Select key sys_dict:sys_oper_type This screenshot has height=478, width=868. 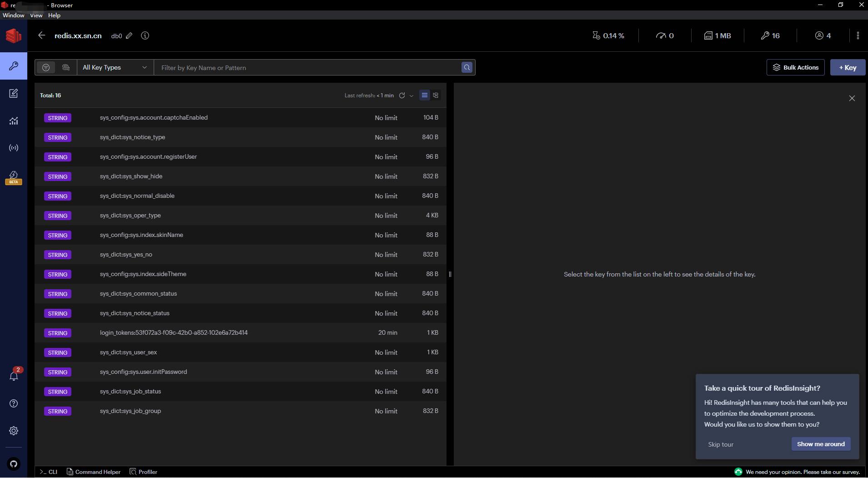(241, 216)
